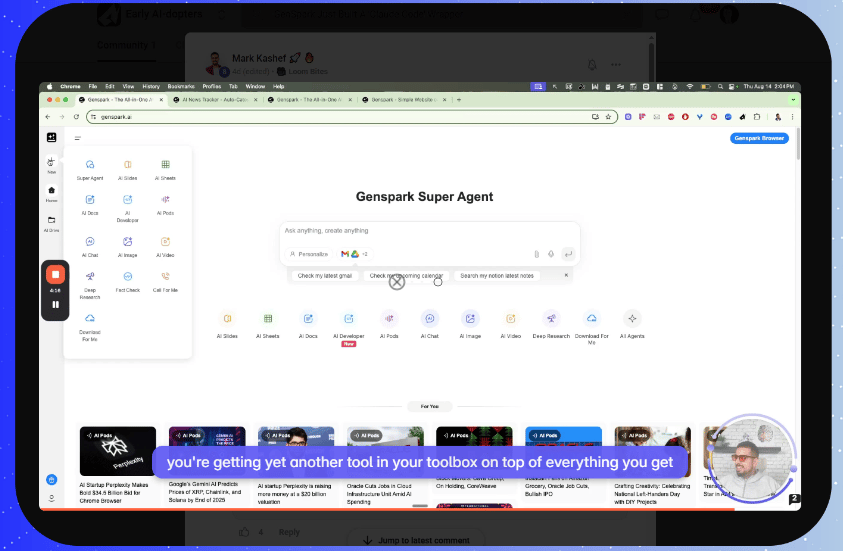Stop the Loom screen recording
Screen dimensions: 843x551
tap(55, 275)
